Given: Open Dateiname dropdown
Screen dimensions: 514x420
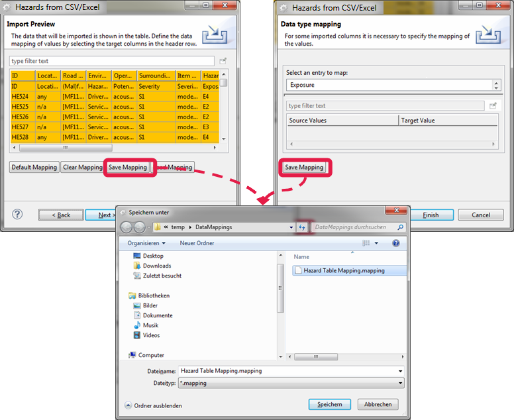Looking at the screenshot, I should pyautogui.click(x=400, y=371).
